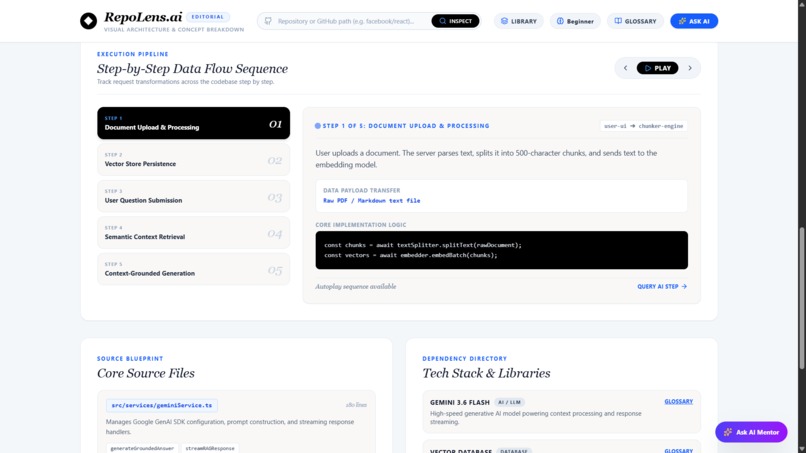The height and width of the screenshot is (453, 806).
Task: Click the QUERY AI STEP link
Action: (662, 286)
